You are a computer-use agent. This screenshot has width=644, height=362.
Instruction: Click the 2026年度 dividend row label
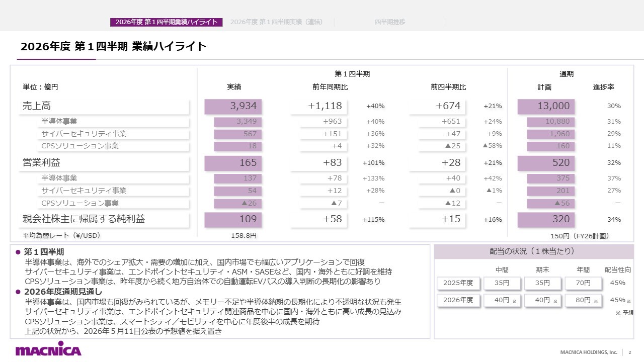click(x=458, y=300)
